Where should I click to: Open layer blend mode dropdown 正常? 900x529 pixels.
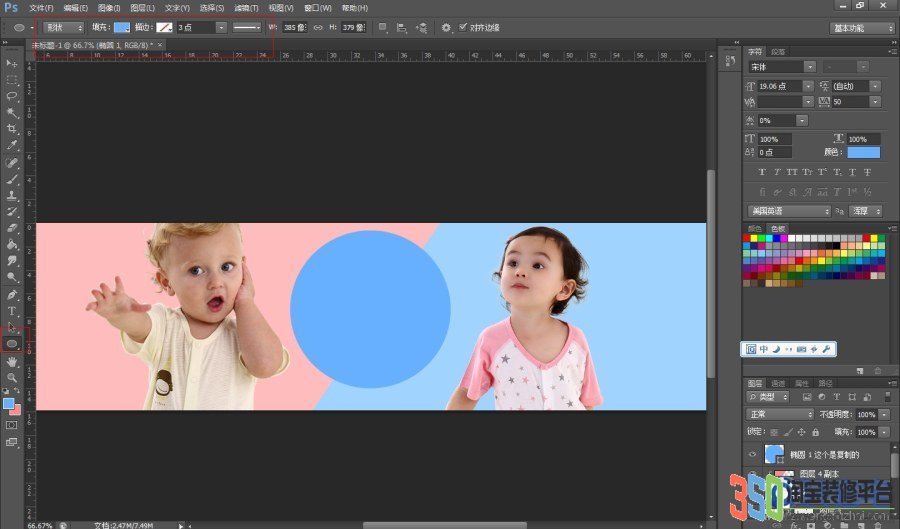[x=781, y=414]
